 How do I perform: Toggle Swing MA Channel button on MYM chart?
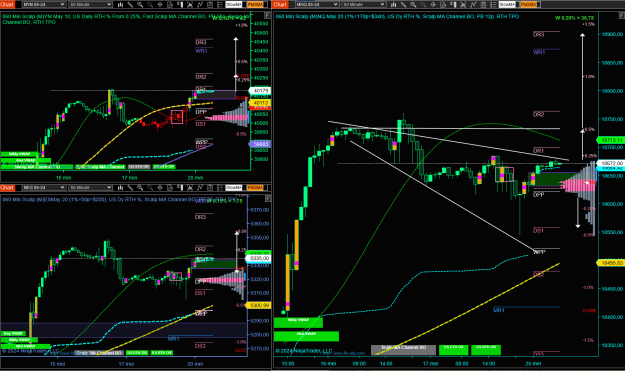[37, 167]
